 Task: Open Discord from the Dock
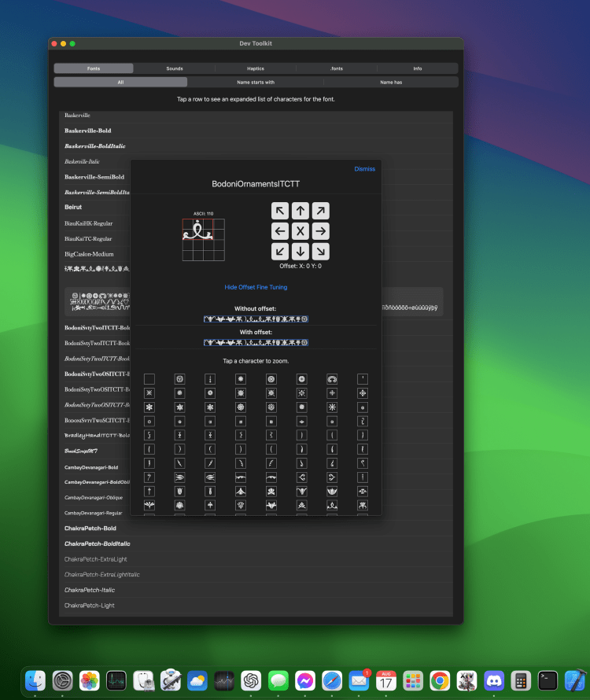coord(493,680)
